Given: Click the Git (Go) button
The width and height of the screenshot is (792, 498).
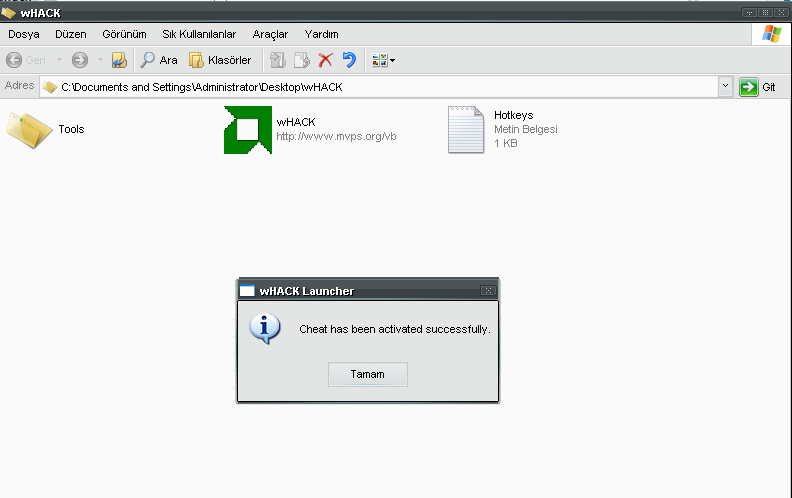Looking at the screenshot, I should [757, 87].
